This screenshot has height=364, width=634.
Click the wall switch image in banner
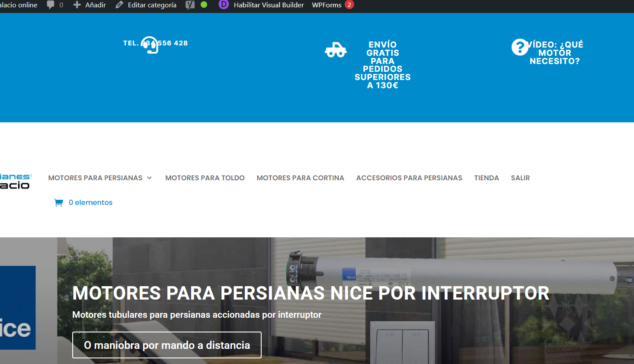pos(403,343)
